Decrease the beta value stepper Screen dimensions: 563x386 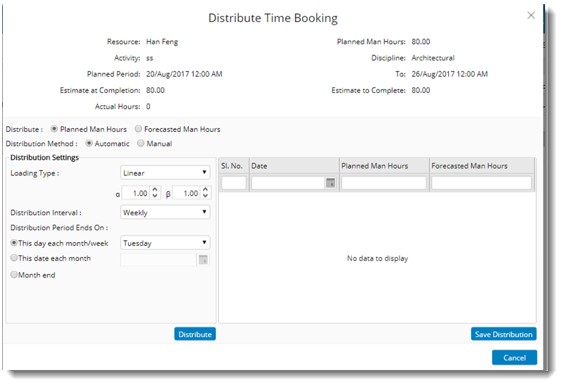point(205,196)
